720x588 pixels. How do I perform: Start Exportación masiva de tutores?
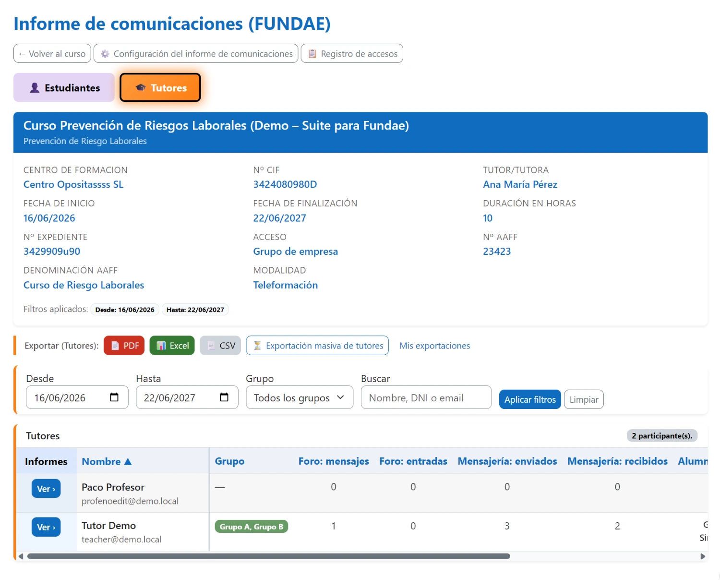[x=317, y=346]
